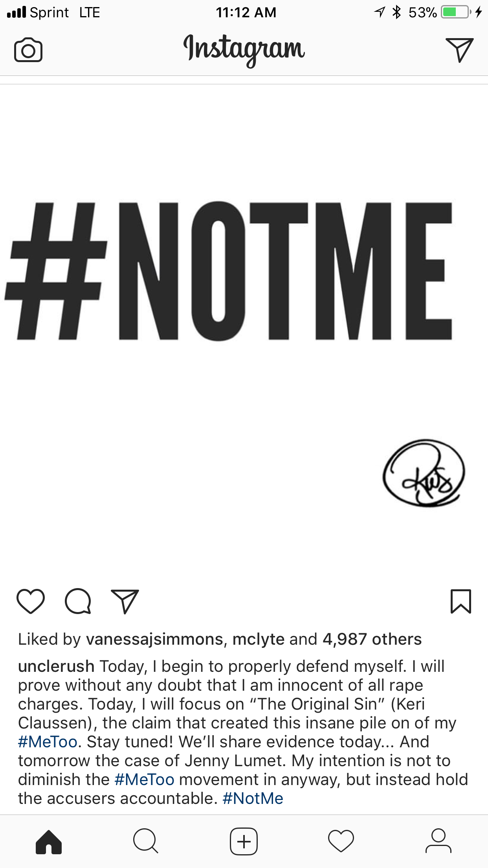Open comments with speech bubble icon
488x868 pixels.
(78, 601)
